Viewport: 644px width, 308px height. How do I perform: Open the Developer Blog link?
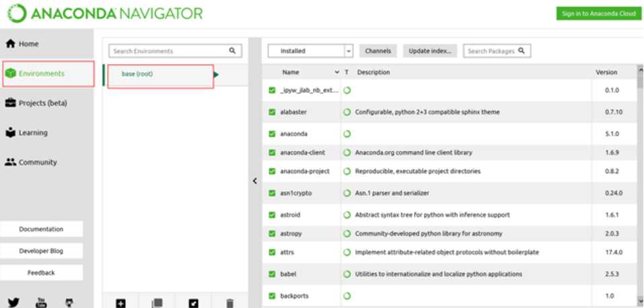[x=41, y=251]
